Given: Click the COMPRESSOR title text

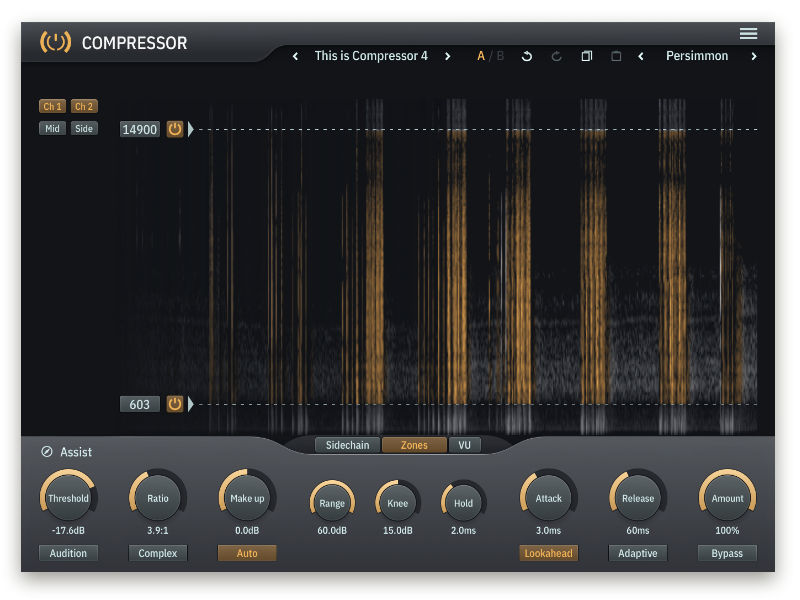Looking at the screenshot, I should coord(134,43).
